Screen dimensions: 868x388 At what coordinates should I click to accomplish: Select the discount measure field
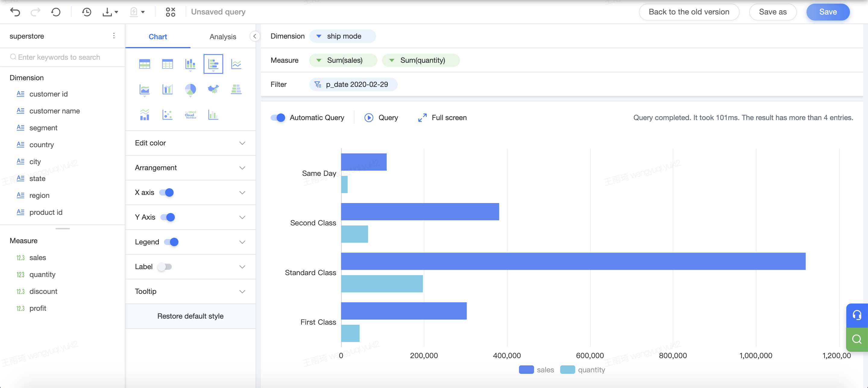[43, 291]
